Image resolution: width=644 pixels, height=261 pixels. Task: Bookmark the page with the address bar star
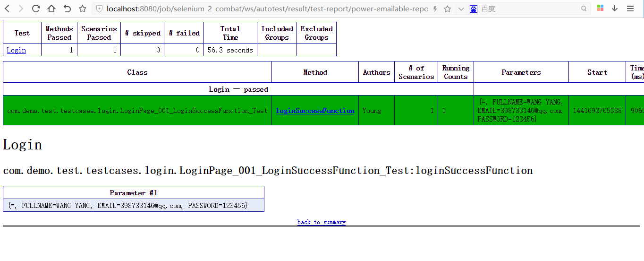448,9
